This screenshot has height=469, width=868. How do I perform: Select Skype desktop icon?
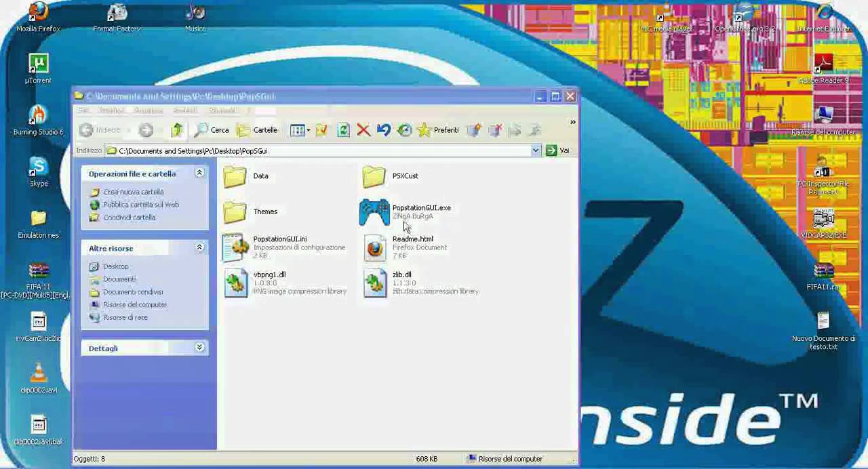pos(39,172)
